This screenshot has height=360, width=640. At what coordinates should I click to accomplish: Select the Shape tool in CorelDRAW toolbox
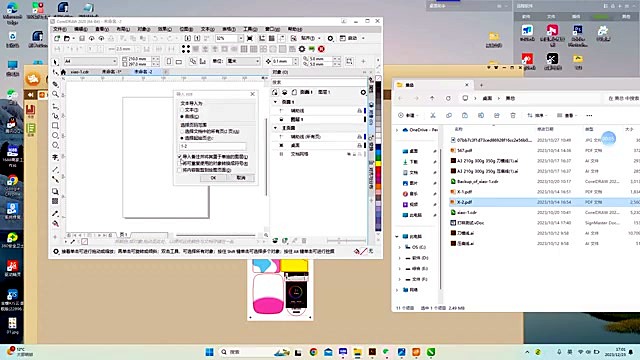56,73
